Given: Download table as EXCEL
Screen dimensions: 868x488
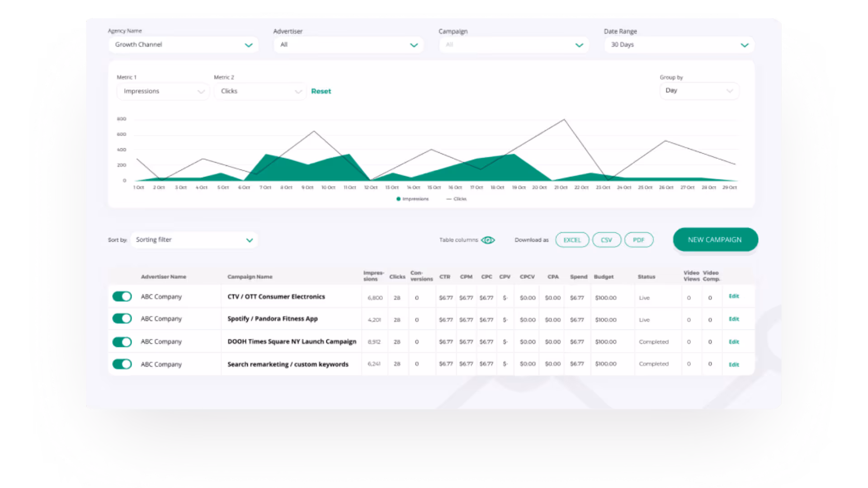Looking at the screenshot, I should point(572,240).
